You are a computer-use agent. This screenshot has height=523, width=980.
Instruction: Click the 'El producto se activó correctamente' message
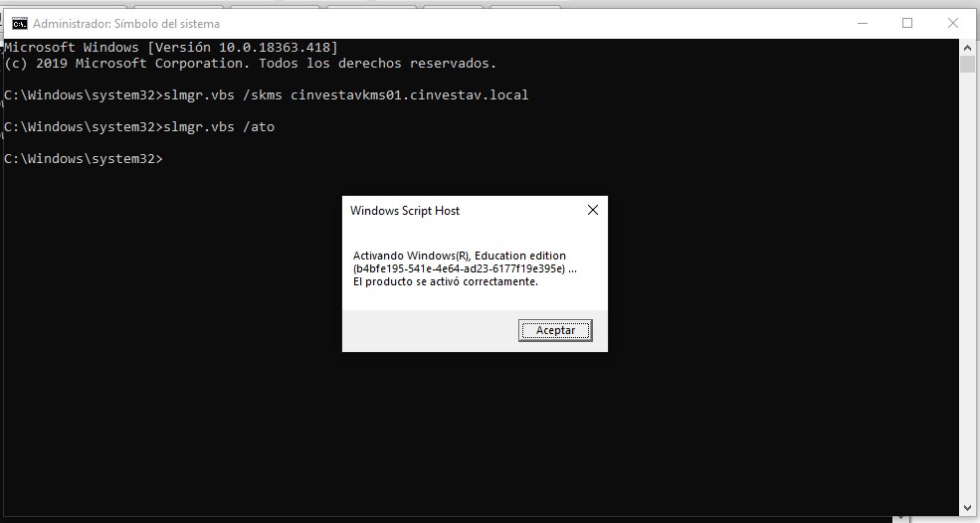pyautogui.click(x=445, y=281)
